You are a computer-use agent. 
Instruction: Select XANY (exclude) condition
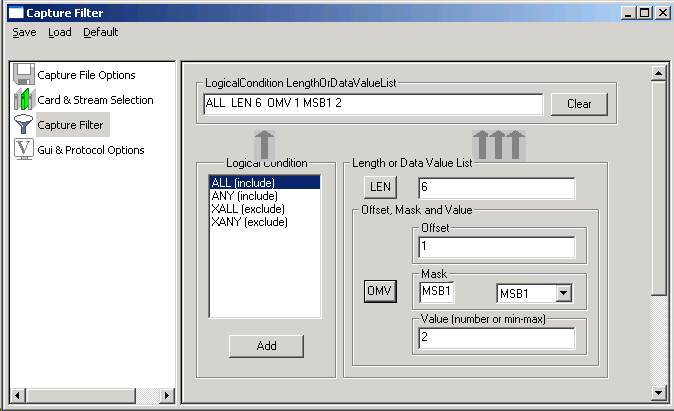(x=264, y=222)
